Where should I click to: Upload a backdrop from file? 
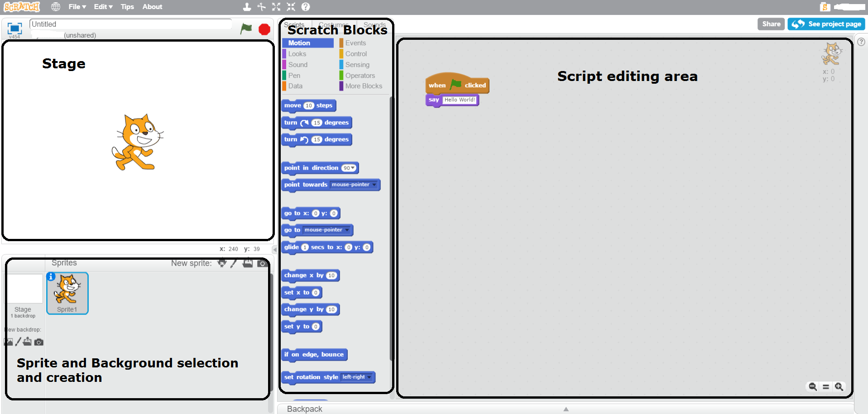[27, 342]
